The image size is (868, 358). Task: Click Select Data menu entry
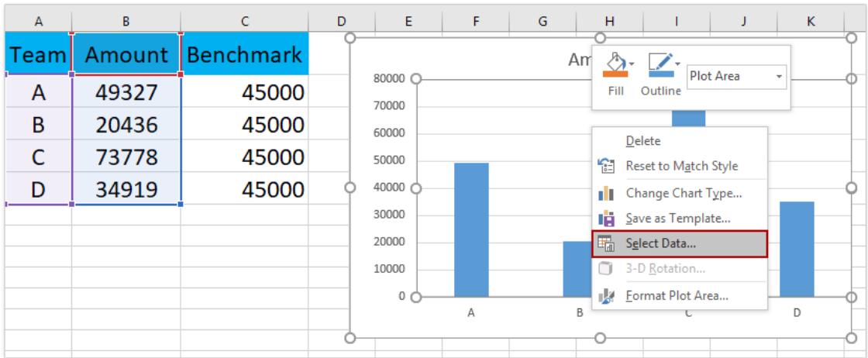pos(680,244)
